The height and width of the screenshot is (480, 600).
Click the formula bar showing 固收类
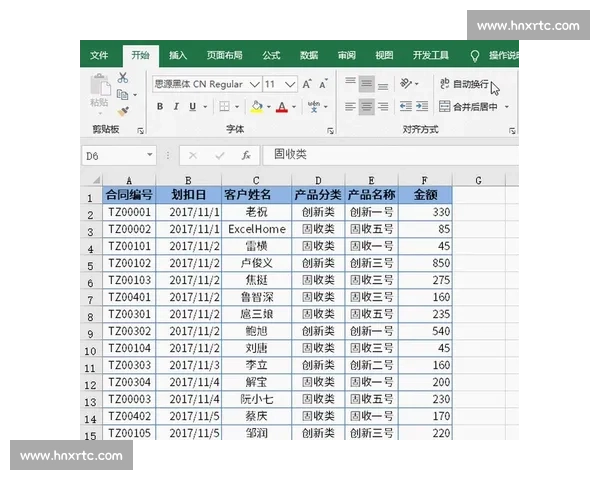pyautogui.click(x=390, y=155)
